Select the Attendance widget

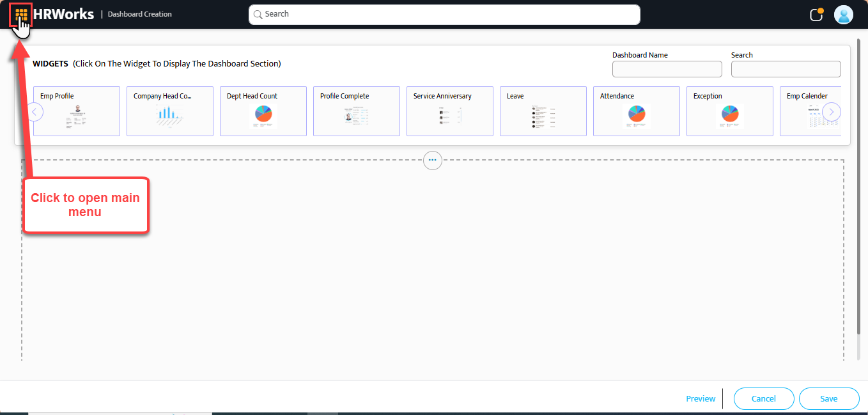click(x=636, y=111)
